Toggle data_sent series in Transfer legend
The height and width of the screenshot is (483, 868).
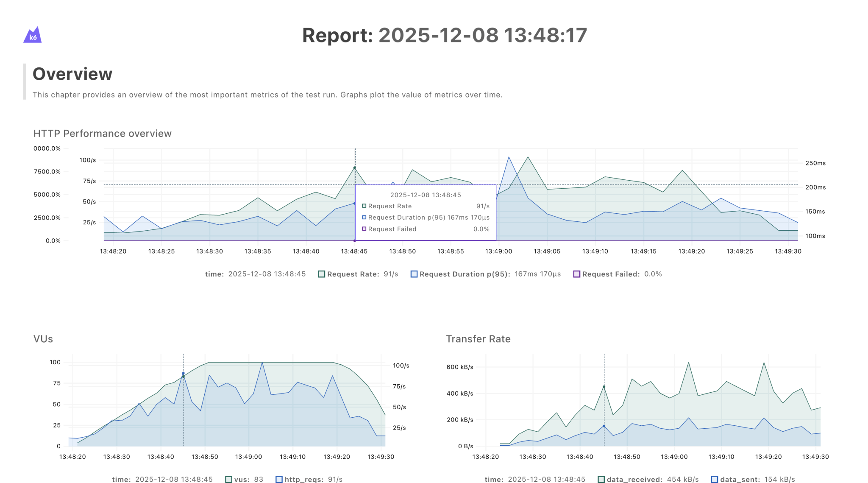[x=715, y=479]
